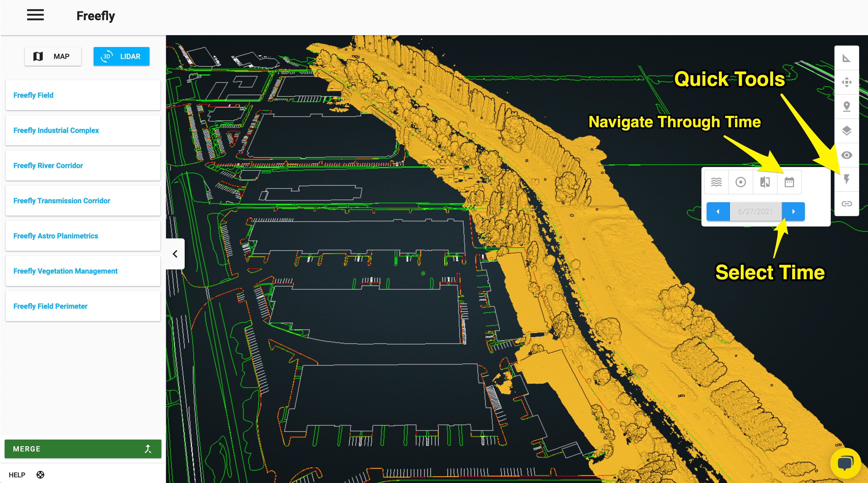Select the elevation waves quick tool
868x483 pixels.
click(x=716, y=182)
